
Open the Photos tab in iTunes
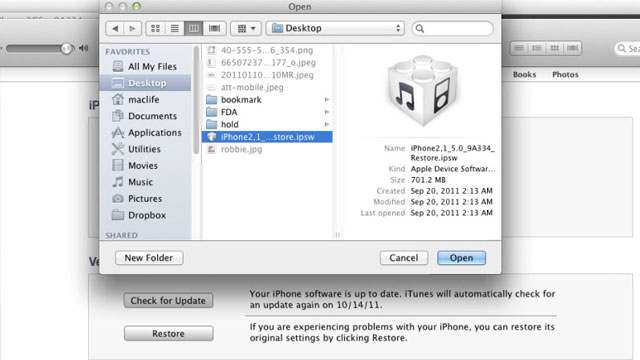pyautogui.click(x=565, y=75)
